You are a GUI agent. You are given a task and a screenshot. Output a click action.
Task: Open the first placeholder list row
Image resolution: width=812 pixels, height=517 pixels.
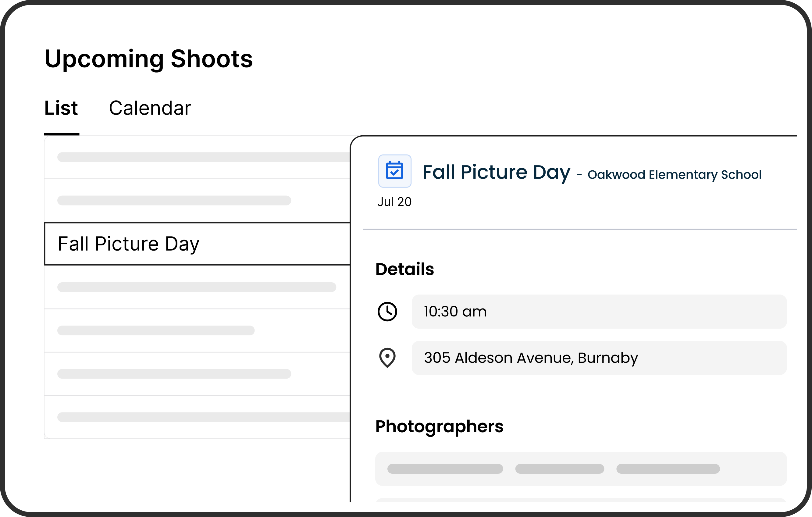point(197,157)
